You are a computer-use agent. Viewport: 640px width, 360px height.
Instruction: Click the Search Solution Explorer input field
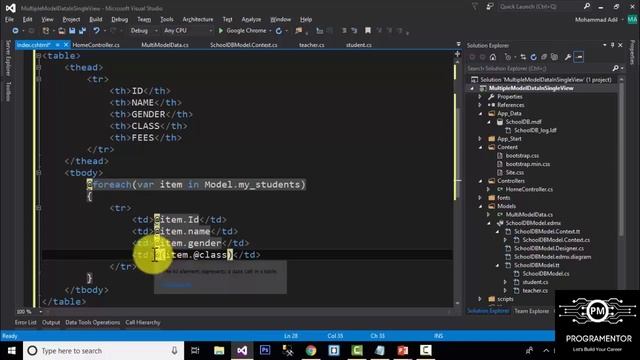pyautogui.click(x=539, y=69)
